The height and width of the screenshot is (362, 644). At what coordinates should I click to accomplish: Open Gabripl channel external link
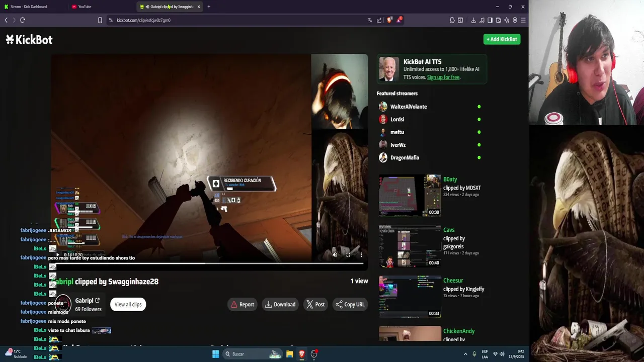[98, 301]
